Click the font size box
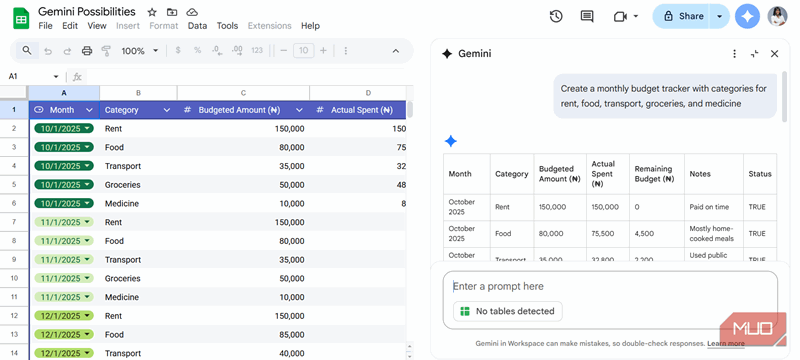 click(x=304, y=50)
